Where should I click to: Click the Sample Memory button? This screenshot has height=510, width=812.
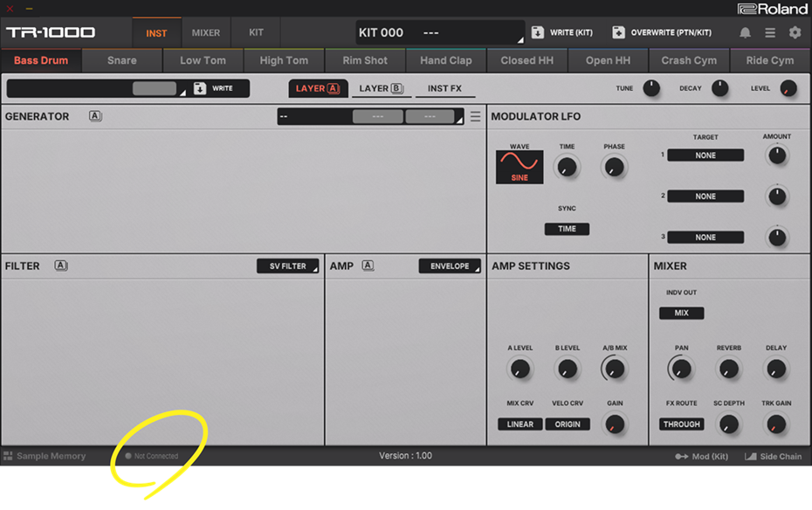(x=45, y=456)
